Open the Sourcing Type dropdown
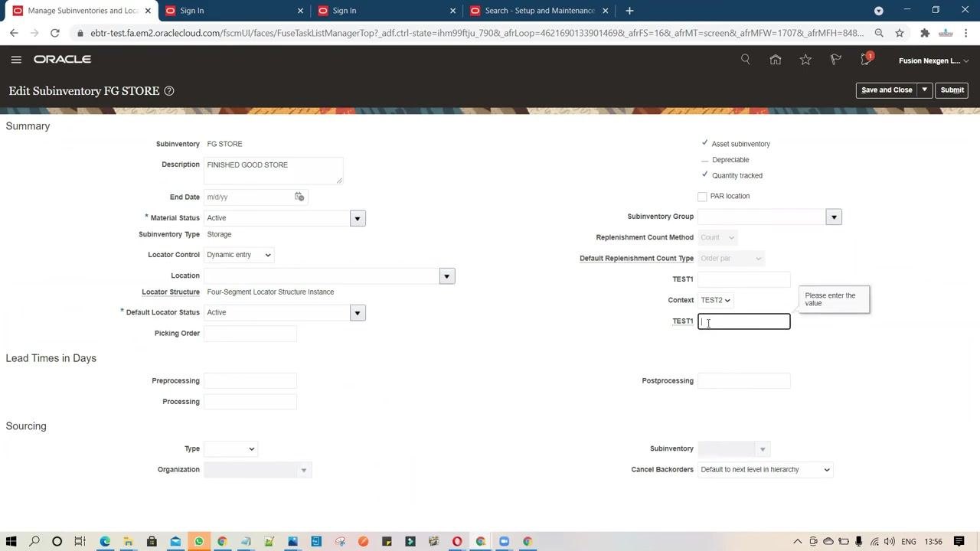 click(230, 448)
